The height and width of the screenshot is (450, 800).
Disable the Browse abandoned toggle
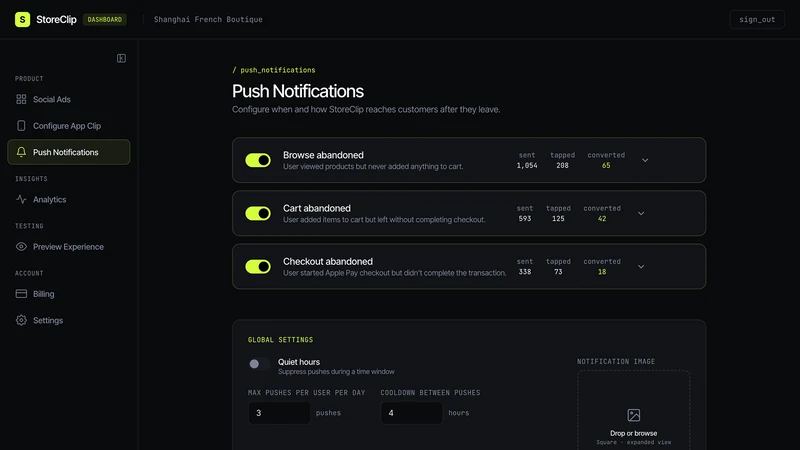tap(258, 160)
